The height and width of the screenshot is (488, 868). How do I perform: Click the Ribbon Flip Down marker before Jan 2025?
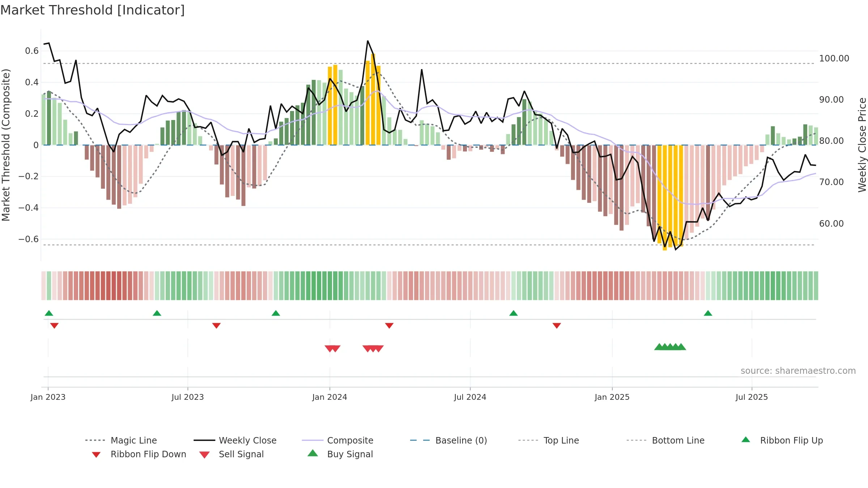coord(557,326)
